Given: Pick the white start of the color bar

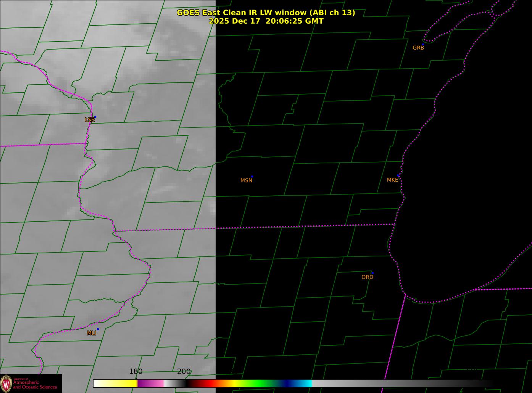Looking at the screenshot, I should tap(100, 383).
